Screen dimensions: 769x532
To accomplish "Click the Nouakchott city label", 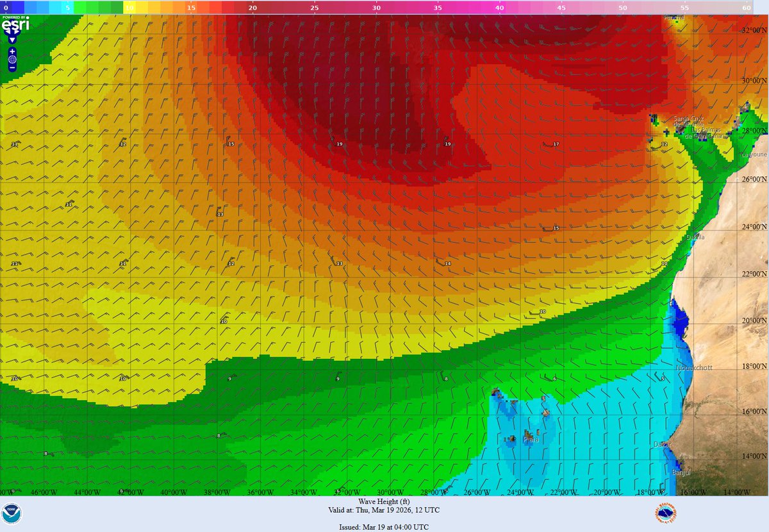I will click(695, 367).
